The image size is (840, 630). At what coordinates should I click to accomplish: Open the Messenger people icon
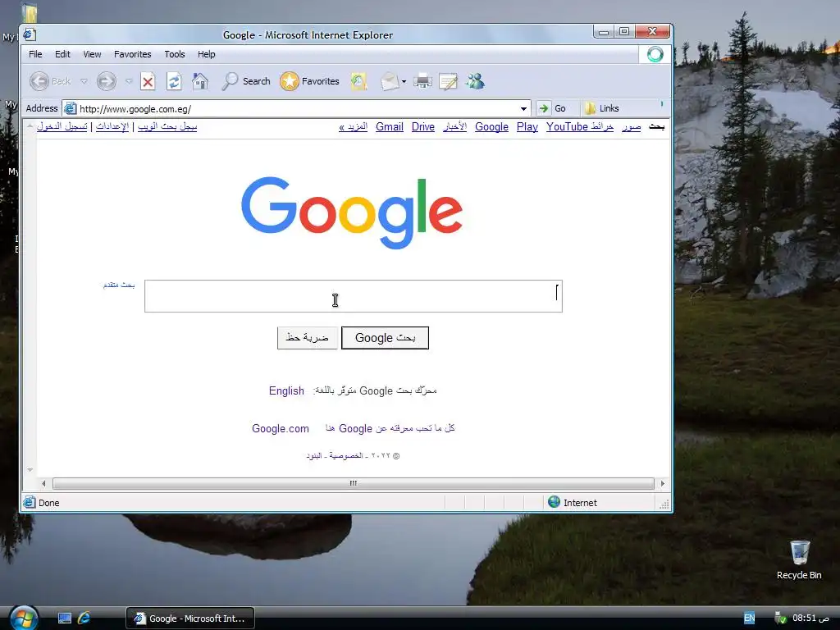click(475, 81)
